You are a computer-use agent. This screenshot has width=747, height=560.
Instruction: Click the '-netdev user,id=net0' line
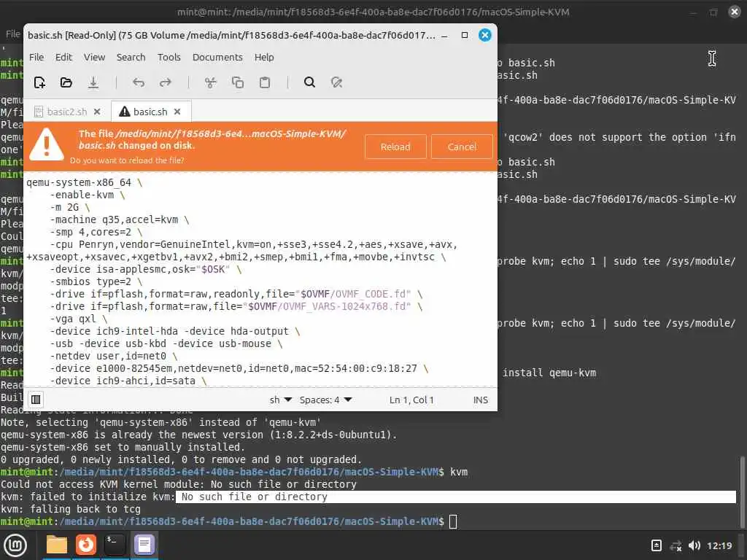[113, 356]
